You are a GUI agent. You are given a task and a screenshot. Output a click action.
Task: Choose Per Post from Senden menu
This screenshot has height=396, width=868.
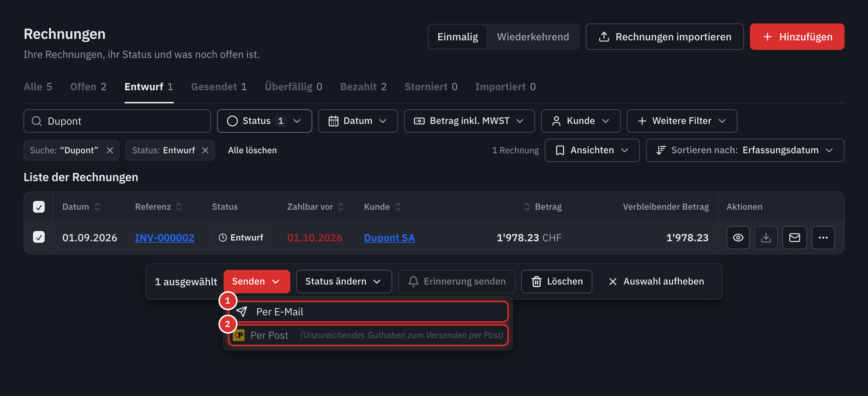368,335
